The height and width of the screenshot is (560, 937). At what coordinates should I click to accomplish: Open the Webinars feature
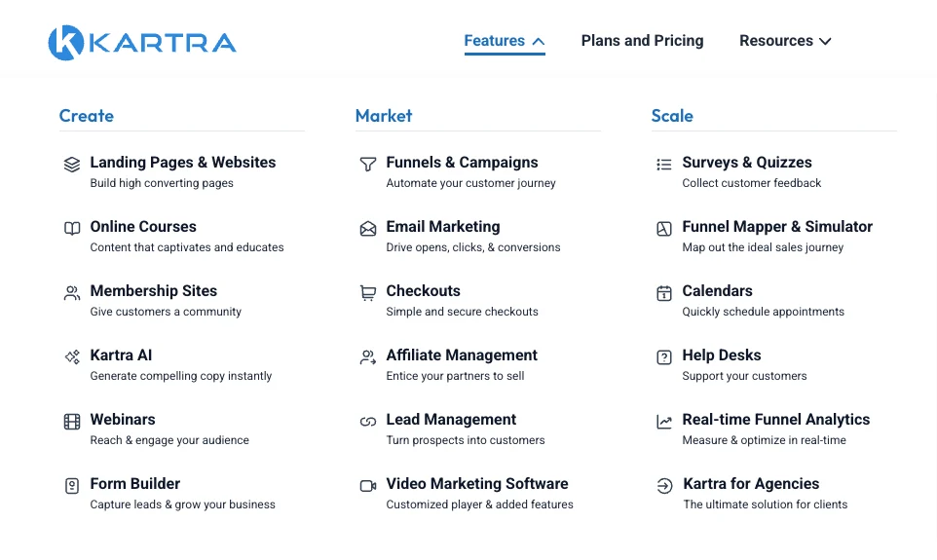123,420
